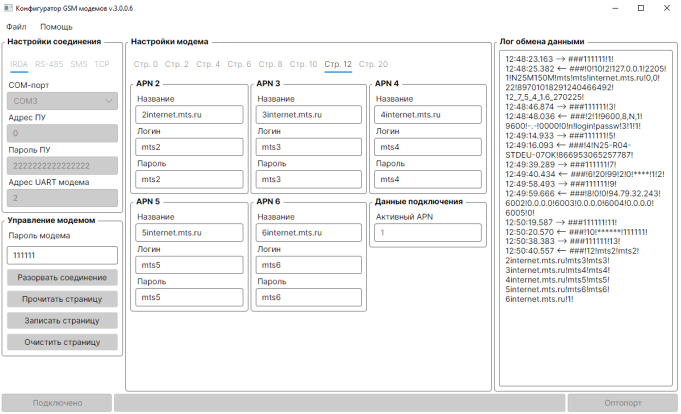Maximize the configurator window
Image resolution: width=681 pixels, height=414 pixels.
[x=641, y=8]
